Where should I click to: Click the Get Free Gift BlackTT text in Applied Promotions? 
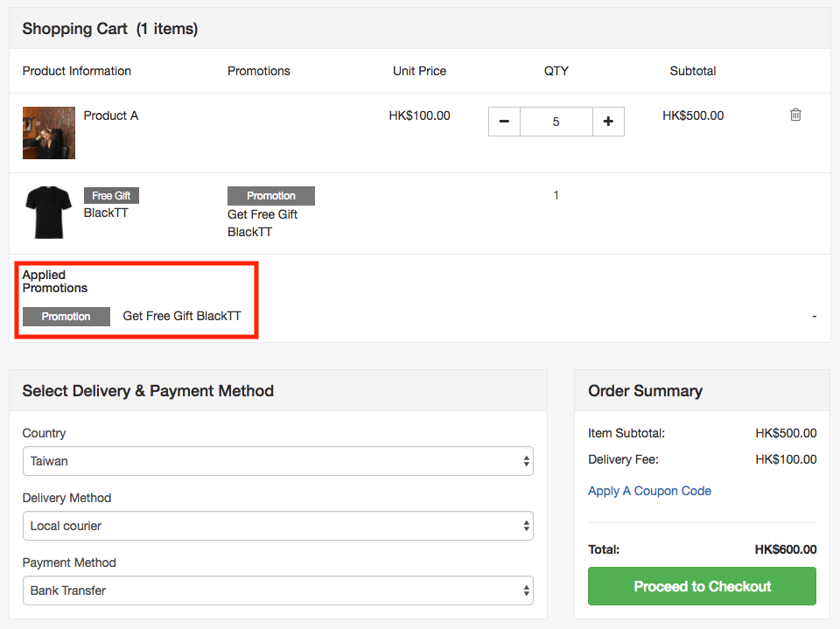pos(182,316)
